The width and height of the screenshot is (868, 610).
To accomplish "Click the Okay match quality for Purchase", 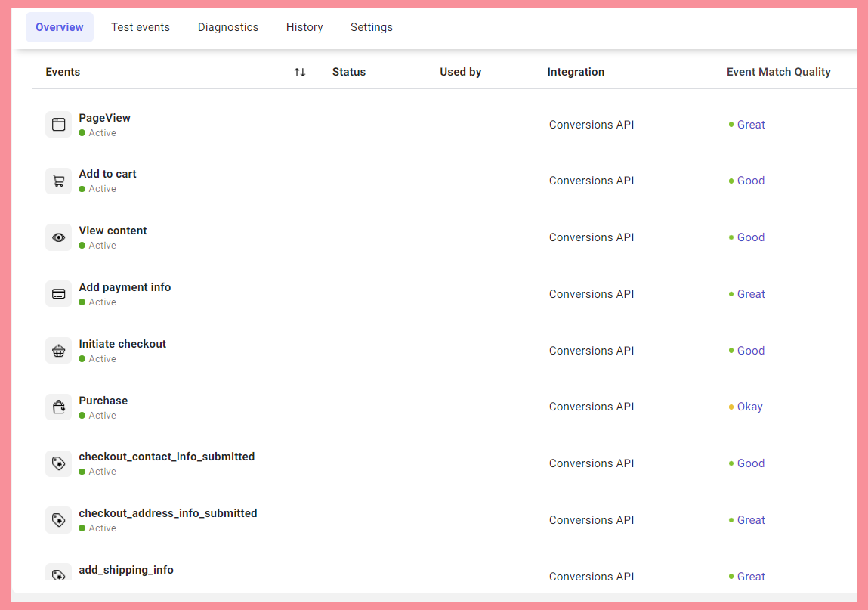I will point(749,407).
